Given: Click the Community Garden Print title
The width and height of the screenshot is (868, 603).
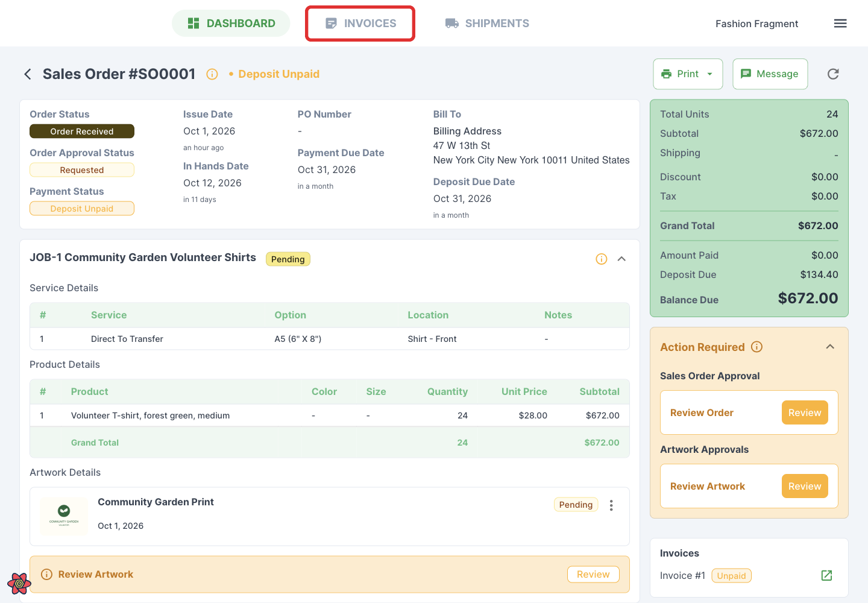Looking at the screenshot, I should 156,502.
